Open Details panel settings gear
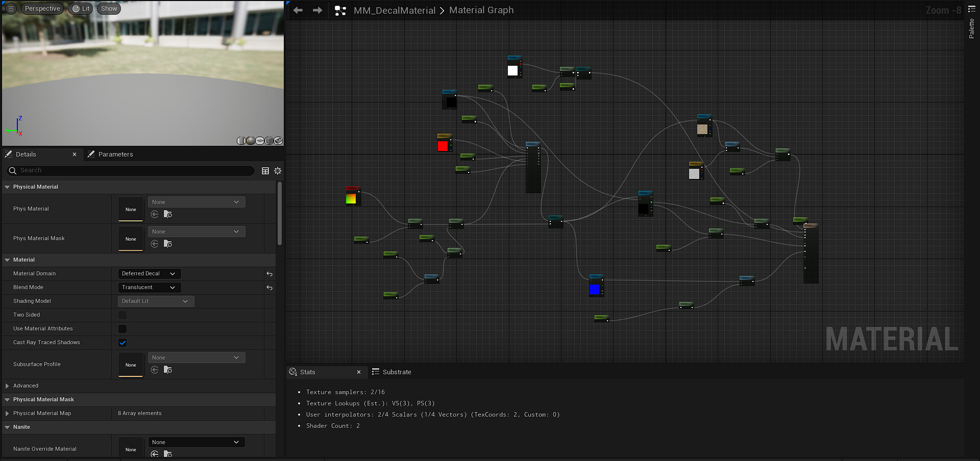 (x=278, y=171)
